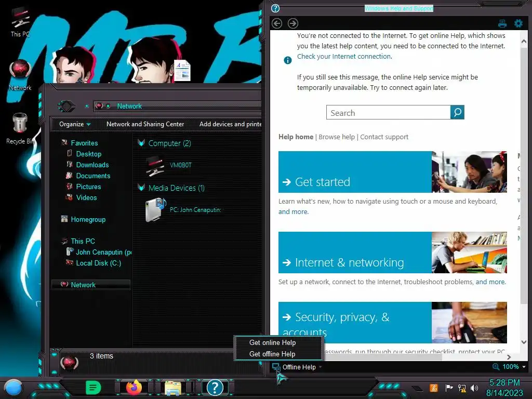The image size is (532, 399).
Task: Click the info icon beside the connection message
Action: (287, 60)
